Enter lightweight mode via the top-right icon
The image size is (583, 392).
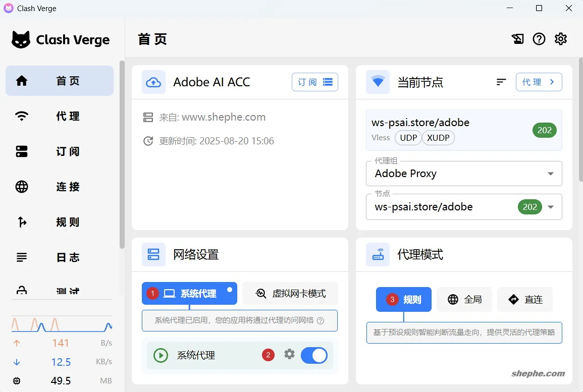coord(517,38)
